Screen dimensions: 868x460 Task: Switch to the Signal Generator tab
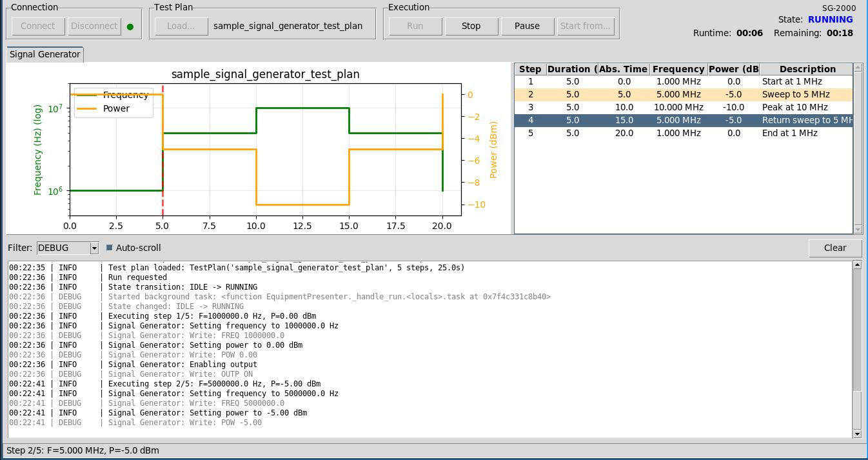point(44,54)
